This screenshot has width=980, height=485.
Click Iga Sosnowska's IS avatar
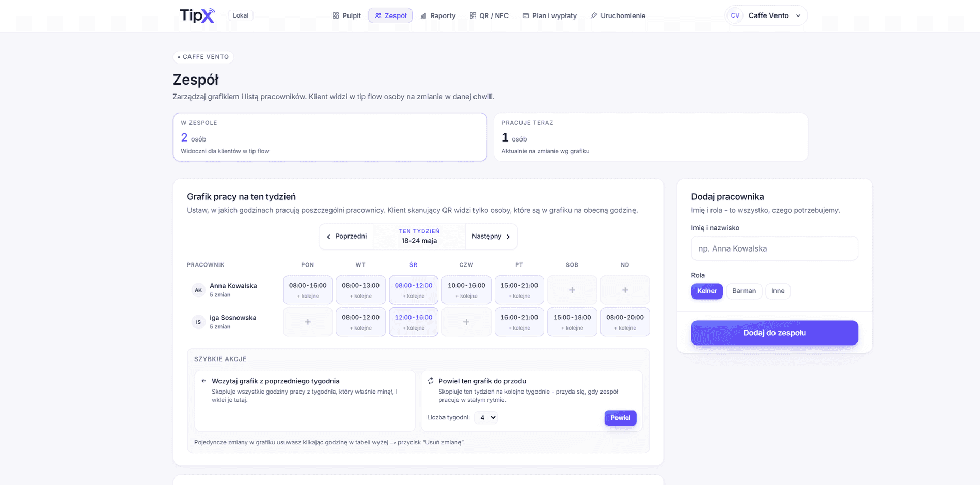point(198,322)
